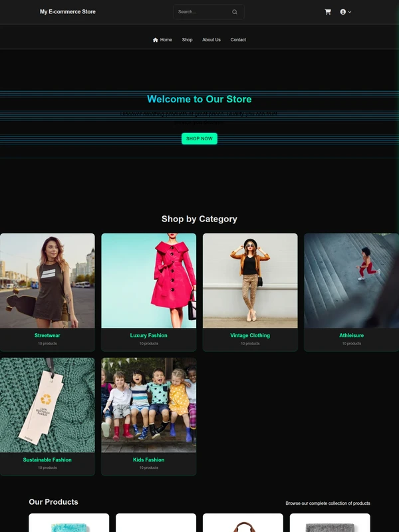The height and width of the screenshot is (532, 399).
Task: Click the Home house icon
Action: 156,40
